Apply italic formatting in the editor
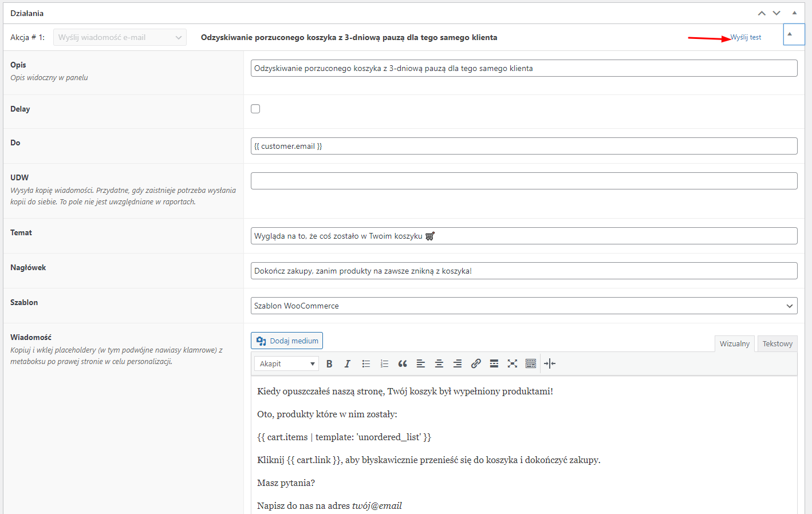This screenshot has width=812, height=514. 347,364
